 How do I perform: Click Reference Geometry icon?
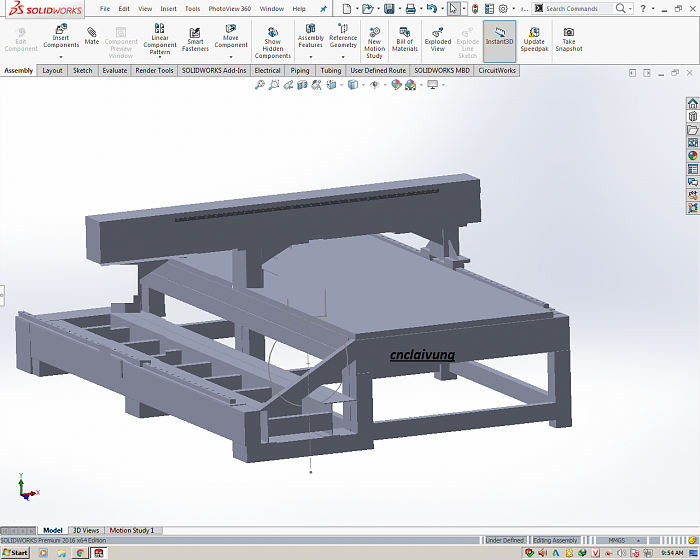(x=343, y=36)
